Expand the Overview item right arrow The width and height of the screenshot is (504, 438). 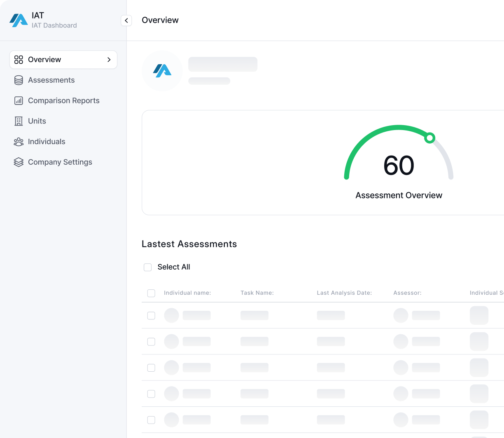(109, 60)
